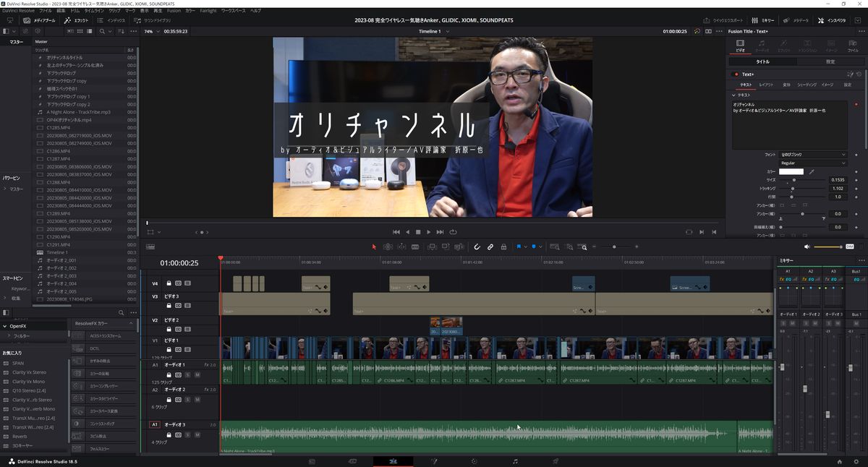Open the インデックス edit index
This screenshot has height=467, width=868.
pyautogui.click(x=111, y=20)
